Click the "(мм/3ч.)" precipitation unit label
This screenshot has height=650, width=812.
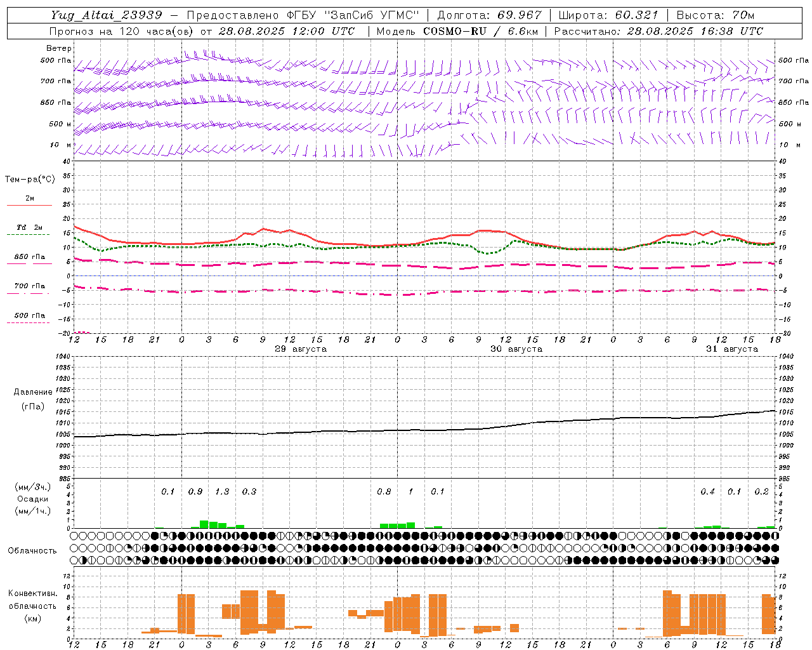point(32,487)
